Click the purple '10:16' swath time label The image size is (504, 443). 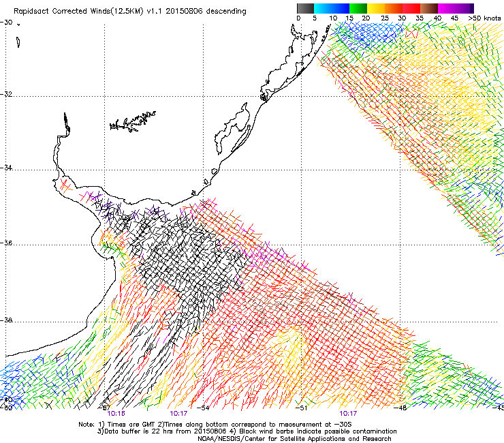click(116, 414)
